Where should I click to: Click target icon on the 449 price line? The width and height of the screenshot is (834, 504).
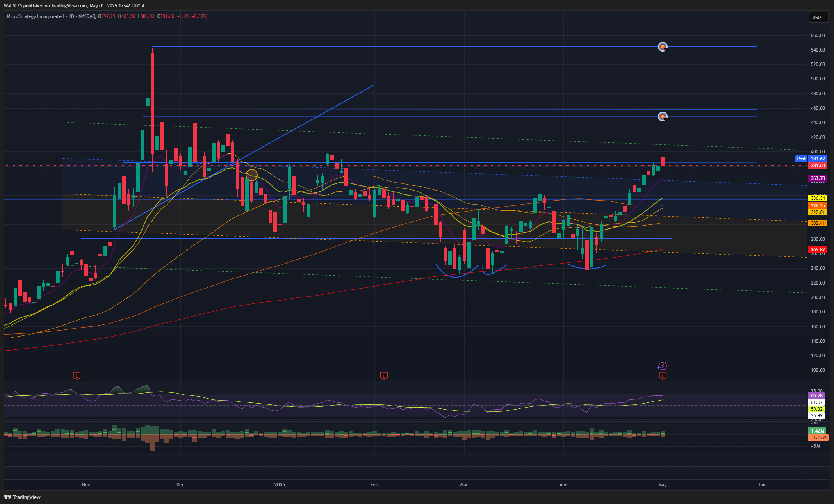click(663, 116)
